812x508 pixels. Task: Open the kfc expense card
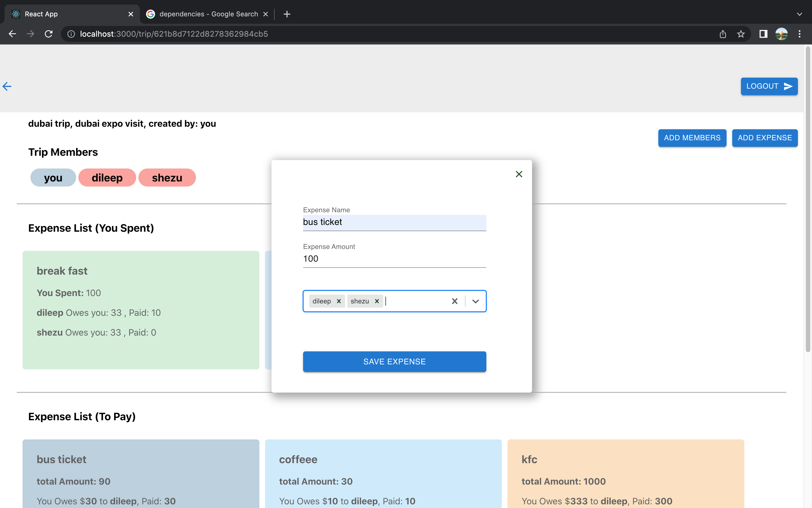click(626, 474)
